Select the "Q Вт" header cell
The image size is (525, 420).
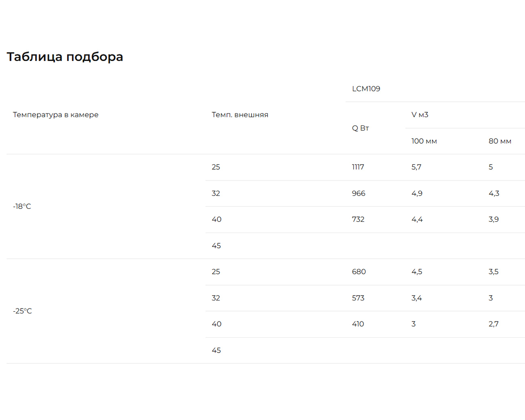360,128
